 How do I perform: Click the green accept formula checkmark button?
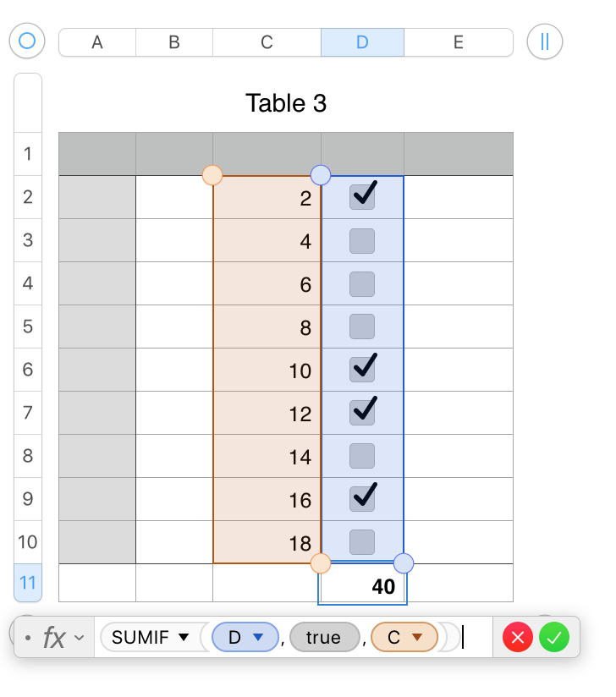(x=554, y=638)
